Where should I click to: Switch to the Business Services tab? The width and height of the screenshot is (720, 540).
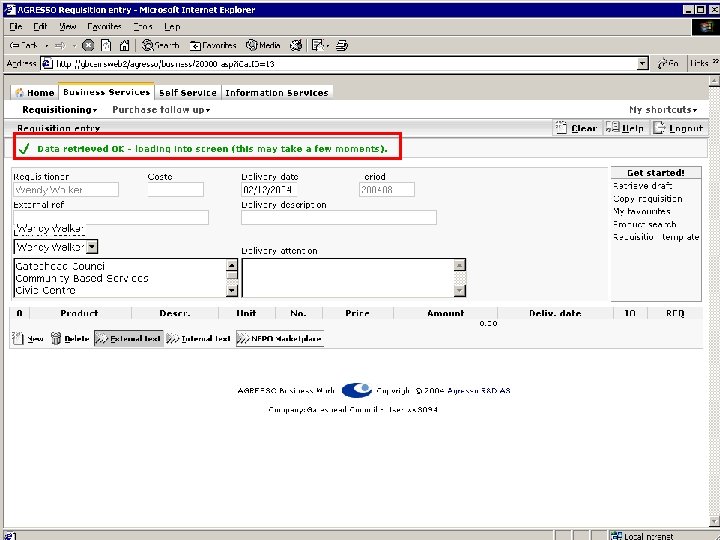tap(107, 92)
